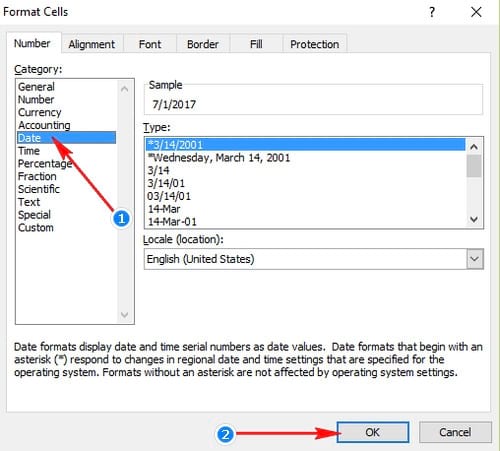The height and width of the screenshot is (451, 500).
Task: Choose General in the Category list
Action: [x=67, y=87]
